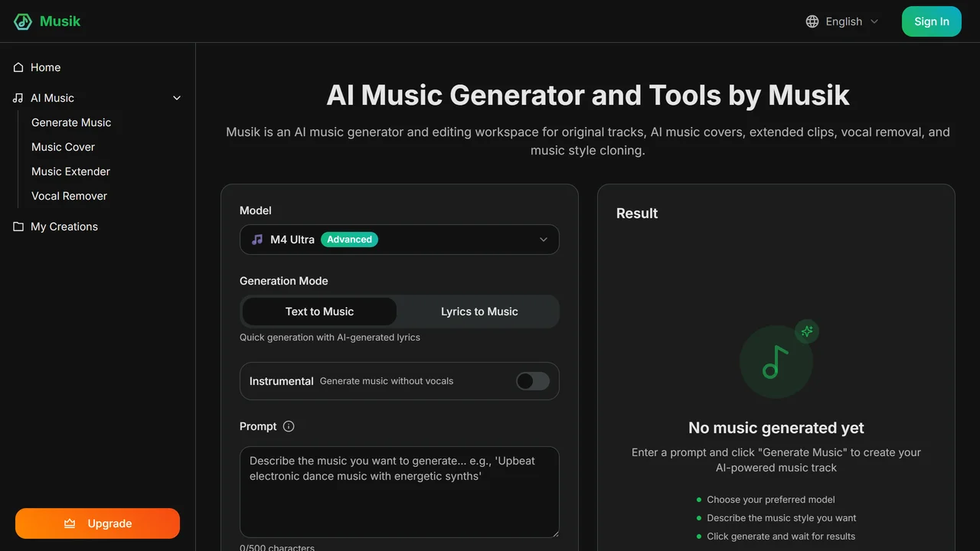Click the Advanced badge on the model
Screen dimensions: 980x551
(x=349, y=240)
